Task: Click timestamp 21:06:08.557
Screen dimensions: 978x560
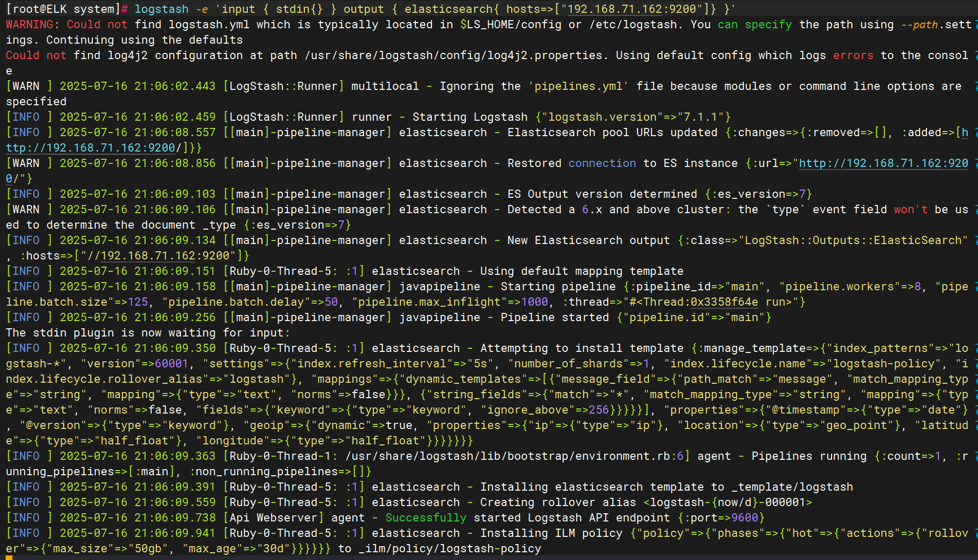Action: pyautogui.click(x=175, y=133)
